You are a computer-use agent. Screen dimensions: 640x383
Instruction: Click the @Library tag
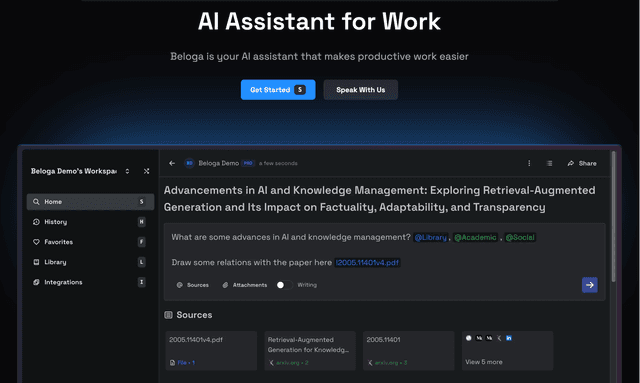point(431,237)
